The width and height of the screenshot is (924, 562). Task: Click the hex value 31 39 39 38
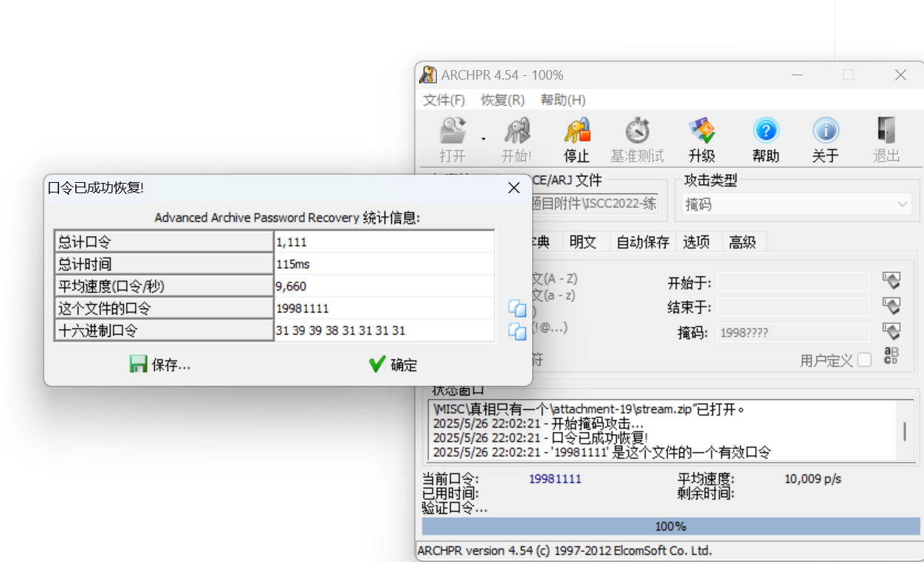(x=384, y=331)
